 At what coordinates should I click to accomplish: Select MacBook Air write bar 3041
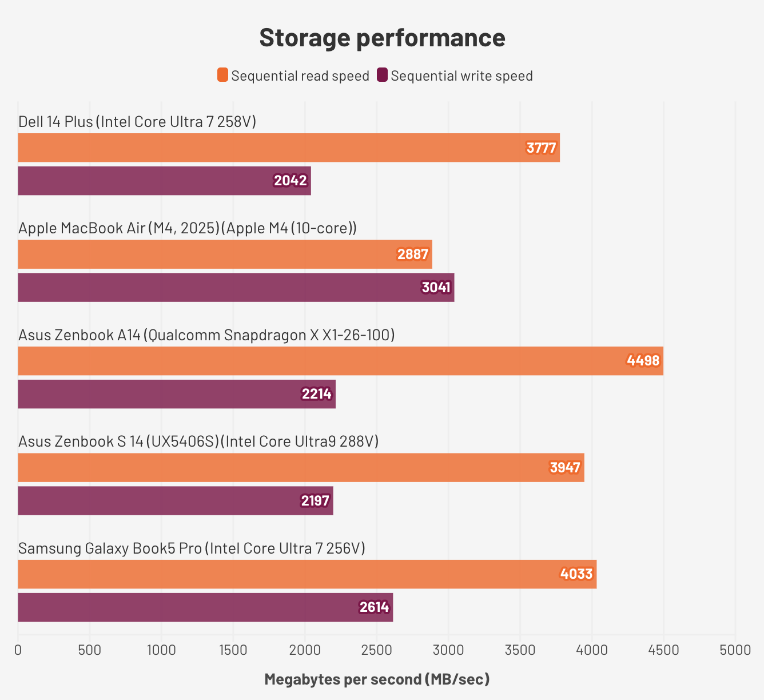(x=236, y=287)
